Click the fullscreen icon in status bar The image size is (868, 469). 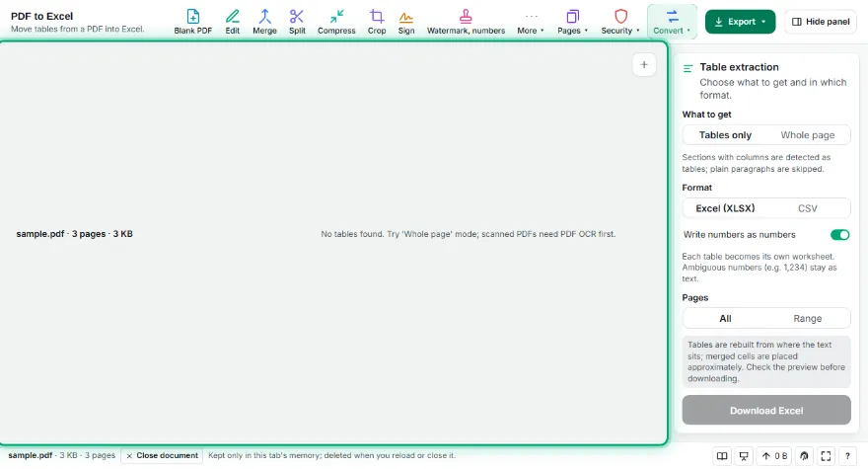[x=826, y=456]
